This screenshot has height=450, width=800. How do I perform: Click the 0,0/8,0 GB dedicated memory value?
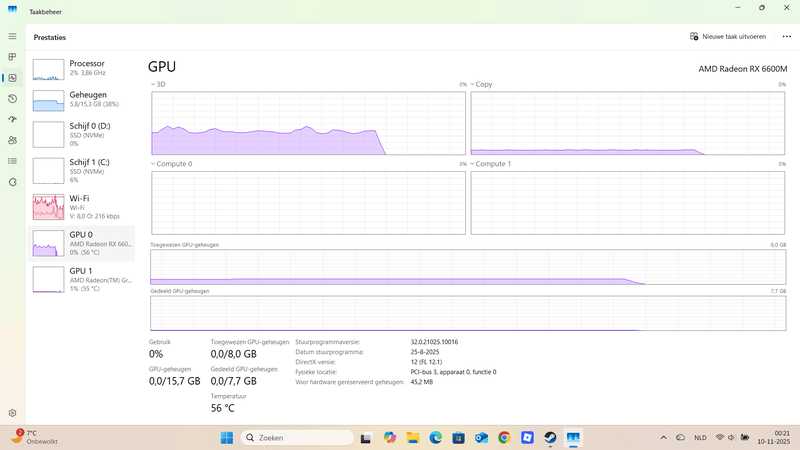pyautogui.click(x=234, y=354)
